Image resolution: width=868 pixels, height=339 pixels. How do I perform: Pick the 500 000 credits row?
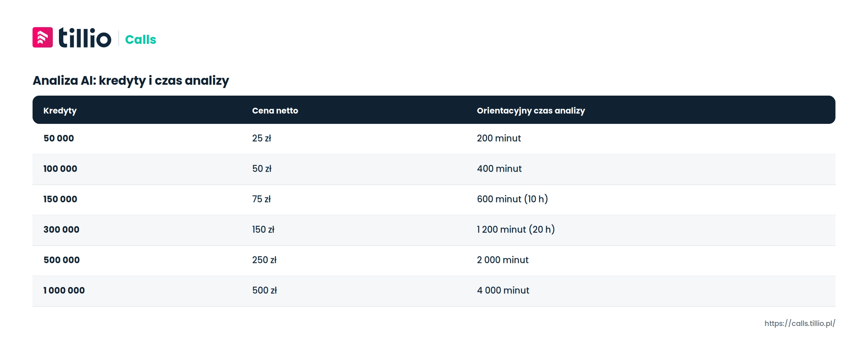(434, 261)
